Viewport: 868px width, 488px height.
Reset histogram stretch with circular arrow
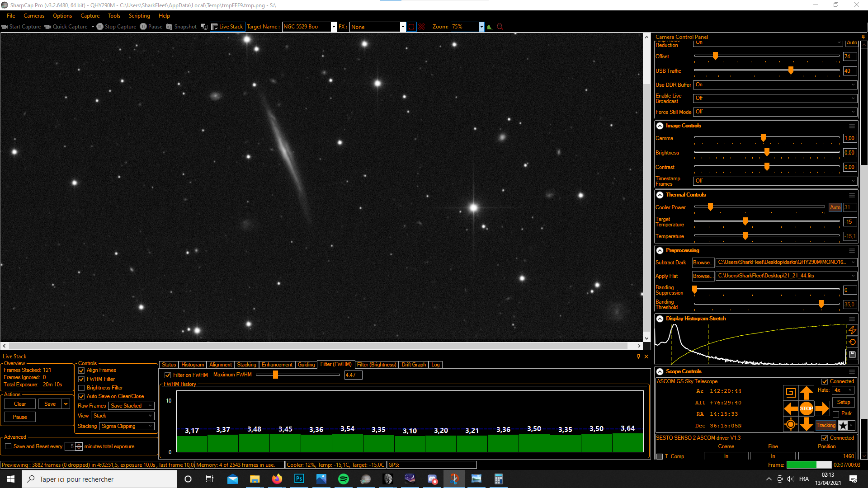pyautogui.click(x=852, y=342)
